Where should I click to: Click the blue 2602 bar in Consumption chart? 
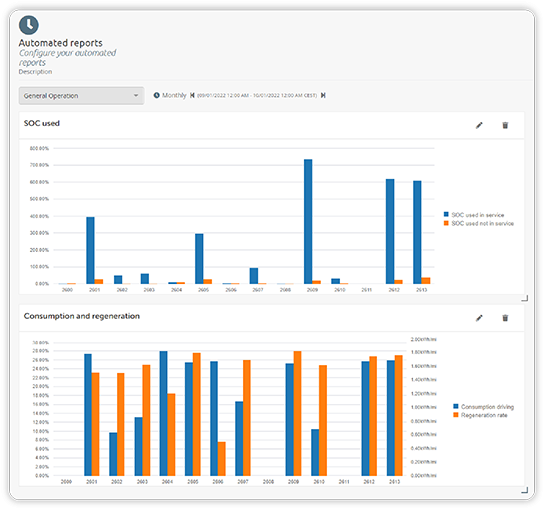pos(113,454)
